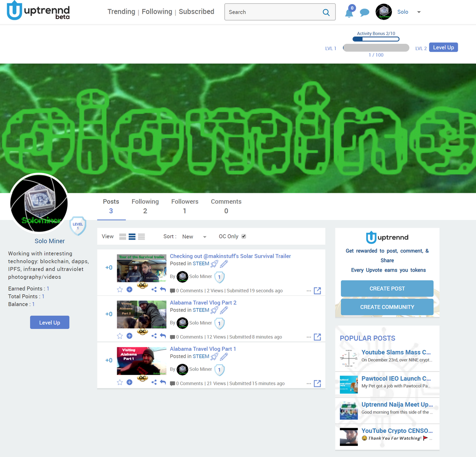Viewport: 476px width, 457px height.
Task: Open Alabama Travel Vlog Part 2 title
Action: pos(203,303)
